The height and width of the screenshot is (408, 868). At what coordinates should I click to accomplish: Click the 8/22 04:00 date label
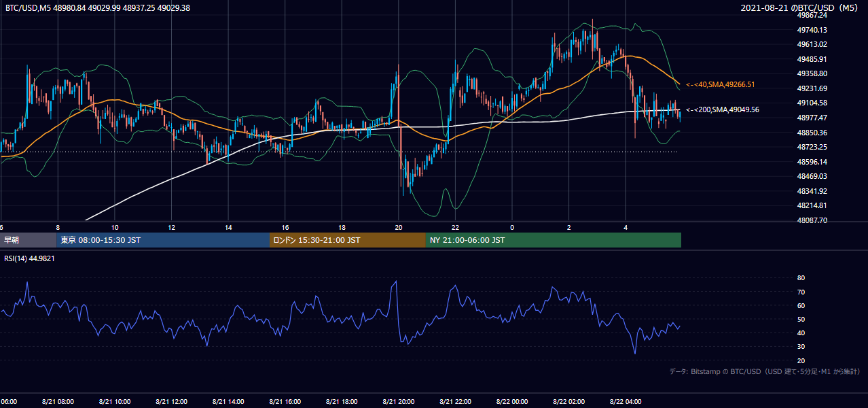[626, 402]
